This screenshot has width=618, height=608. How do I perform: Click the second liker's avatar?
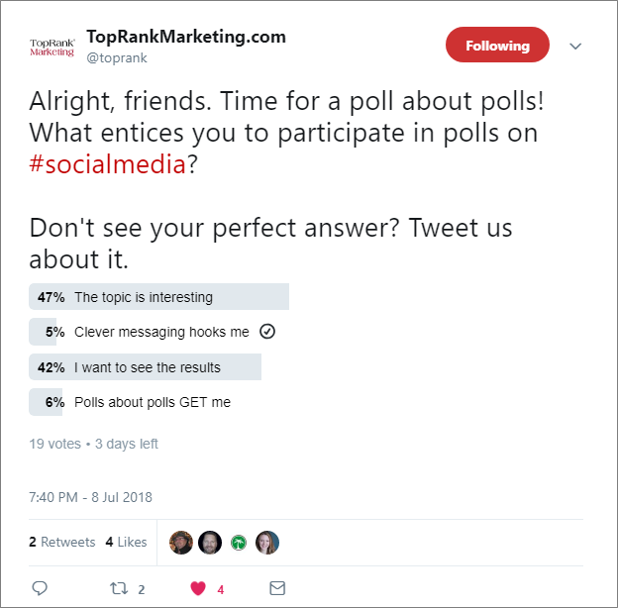tap(209, 542)
